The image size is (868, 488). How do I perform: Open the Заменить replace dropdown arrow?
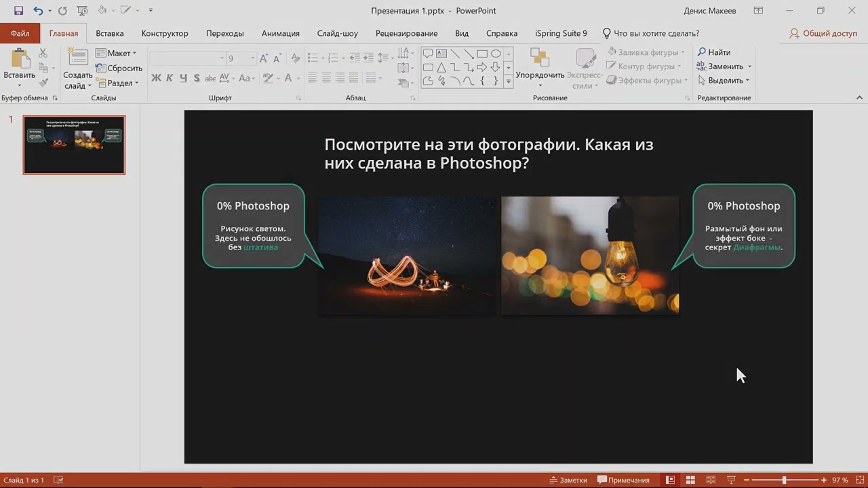point(749,66)
